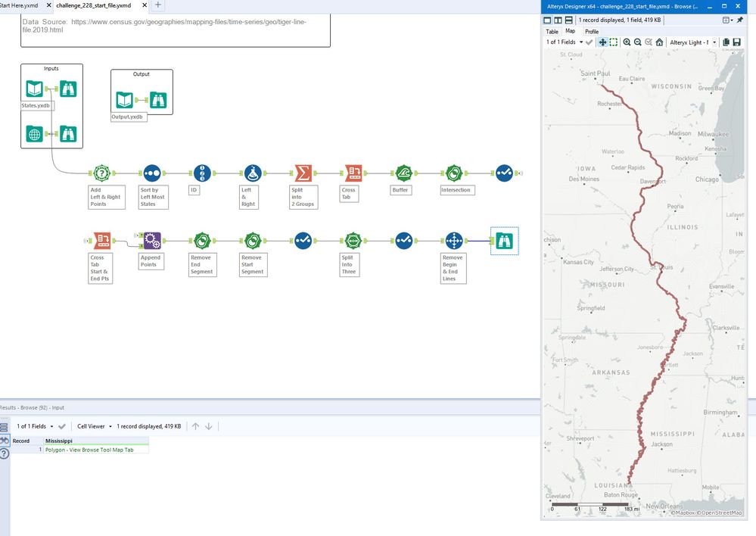Open the census.gov data source link
Image resolution: width=756 pixels, height=536 pixels.
(164, 26)
